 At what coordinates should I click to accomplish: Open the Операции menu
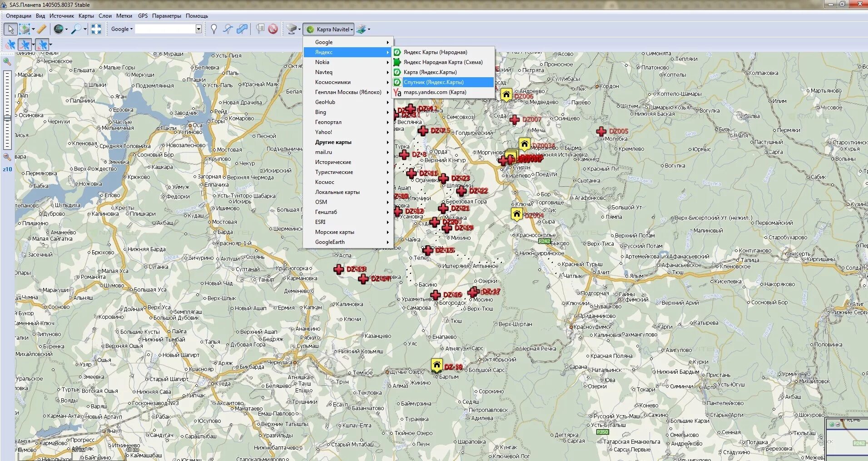pos(19,16)
